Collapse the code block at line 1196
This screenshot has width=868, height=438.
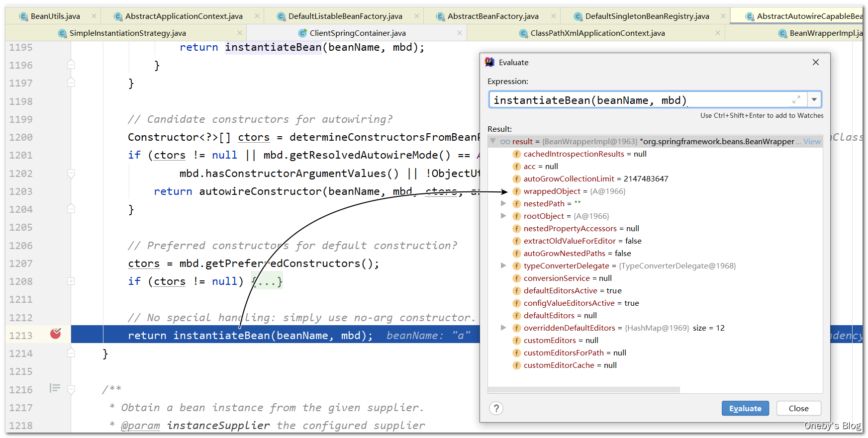71,65
